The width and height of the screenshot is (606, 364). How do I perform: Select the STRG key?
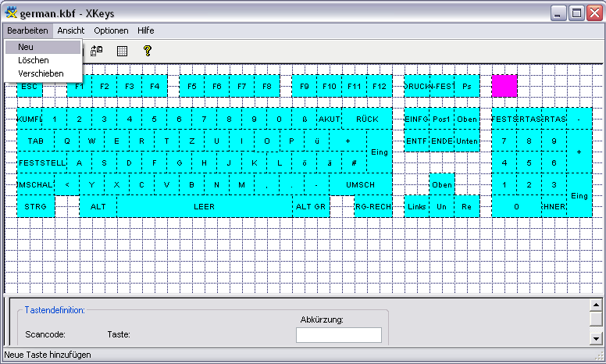click(36, 207)
